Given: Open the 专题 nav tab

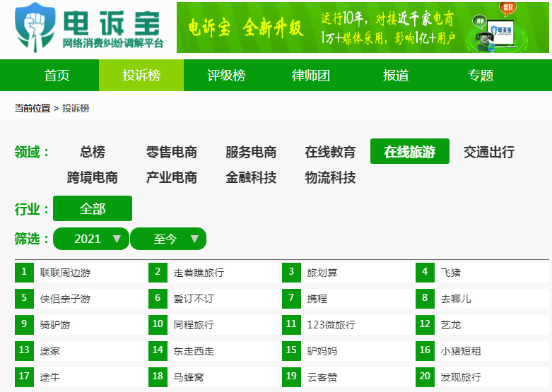Looking at the screenshot, I should click(481, 76).
